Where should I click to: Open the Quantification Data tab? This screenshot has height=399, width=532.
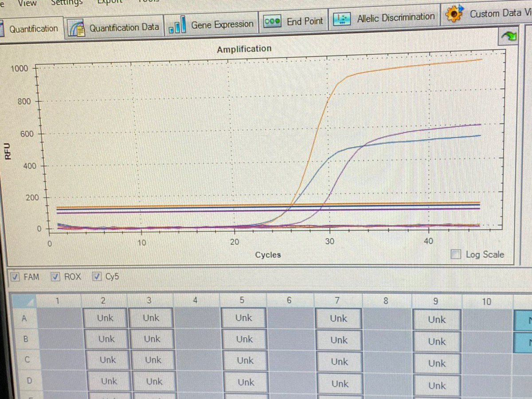click(x=115, y=28)
